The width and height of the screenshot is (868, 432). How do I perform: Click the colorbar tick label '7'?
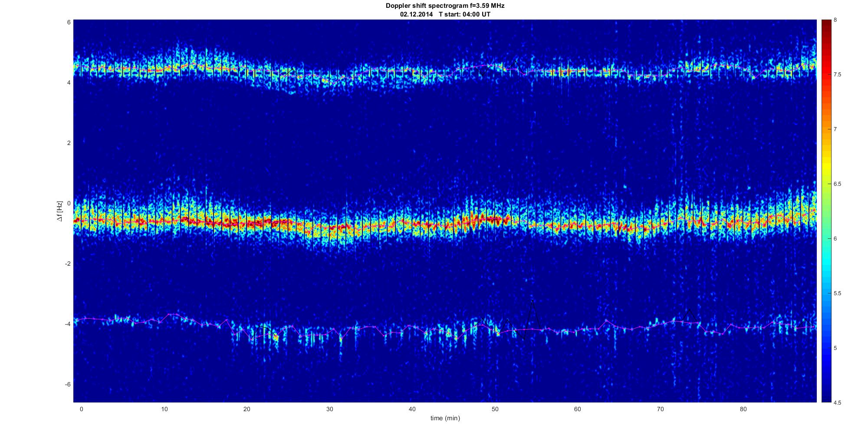click(835, 129)
